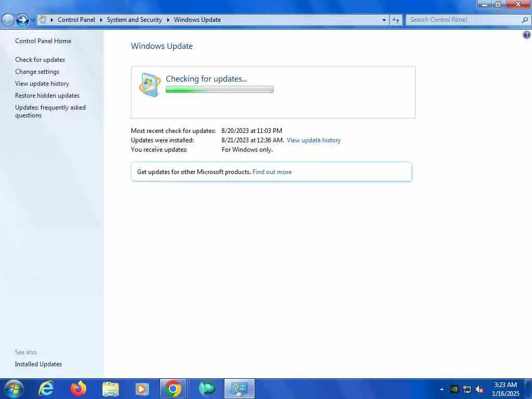Go to Control Panel Home
The image size is (532, 399).
(43, 41)
